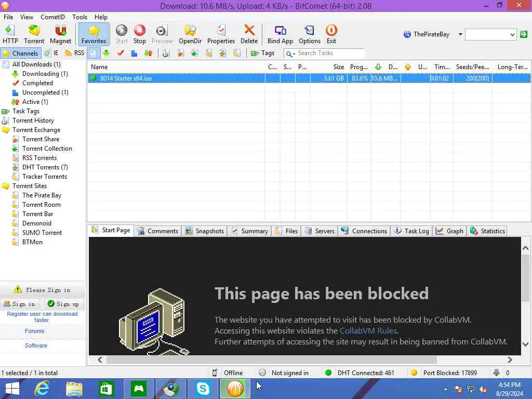This screenshot has width=532, height=399.
Task: Toggle the IE bar button
Action: [x=51, y=54]
